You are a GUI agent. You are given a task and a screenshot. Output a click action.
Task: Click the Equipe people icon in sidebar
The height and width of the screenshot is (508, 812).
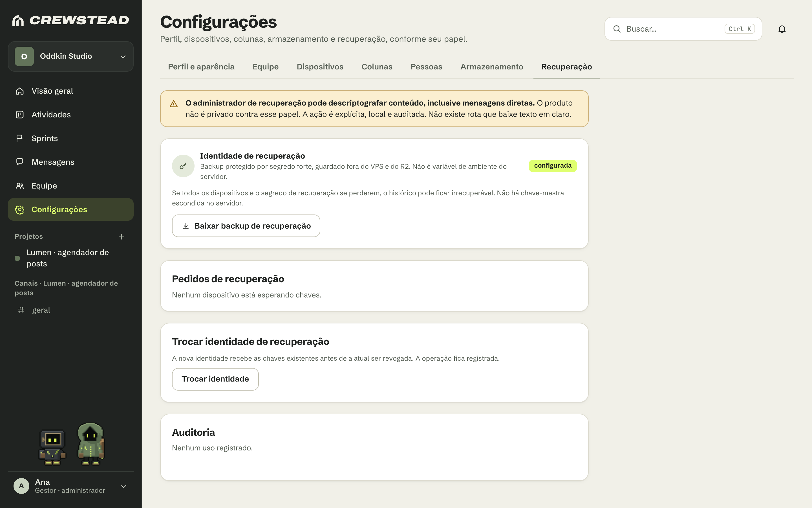pos(20,186)
